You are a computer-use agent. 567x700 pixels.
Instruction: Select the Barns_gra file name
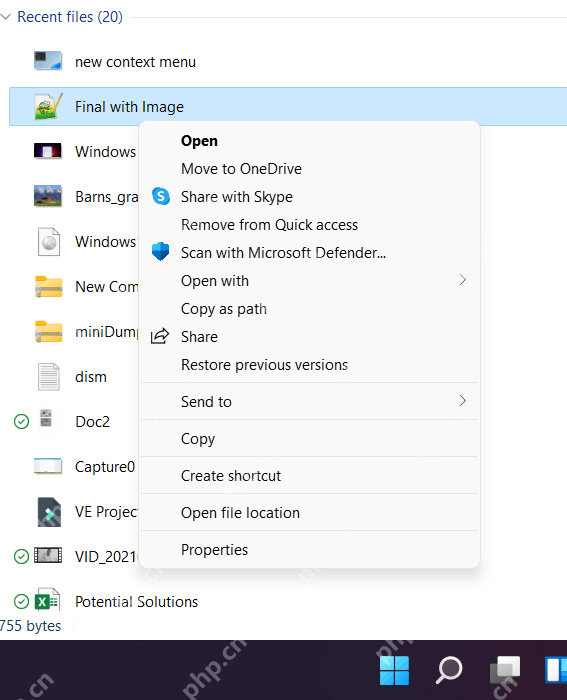107,197
